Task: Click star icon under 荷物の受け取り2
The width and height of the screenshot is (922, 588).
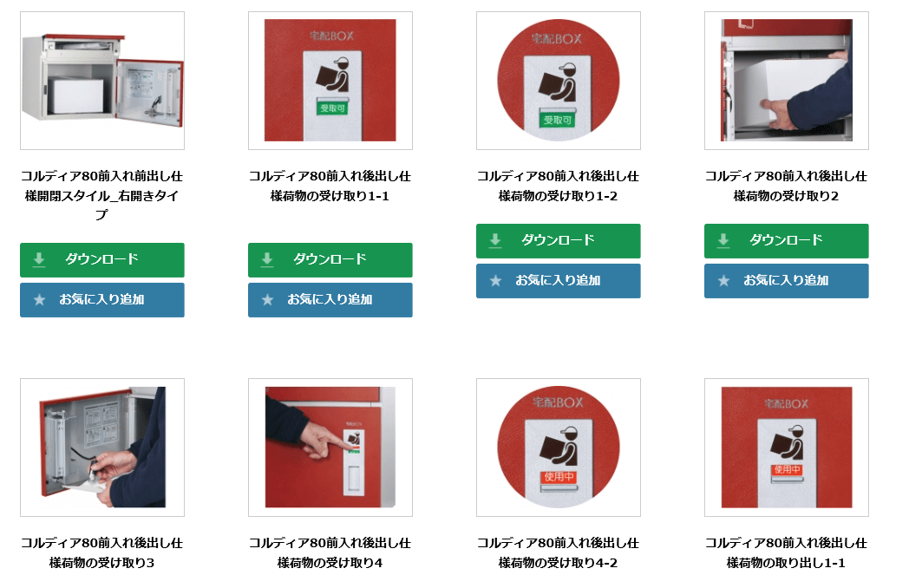Action: 724,280
